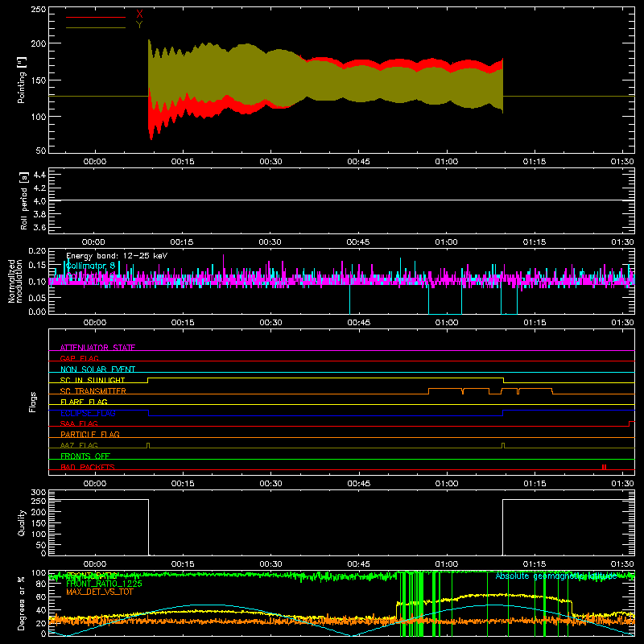Click the 150 tick on Quality axis
This screenshot has height=644, width=644.
39,523
